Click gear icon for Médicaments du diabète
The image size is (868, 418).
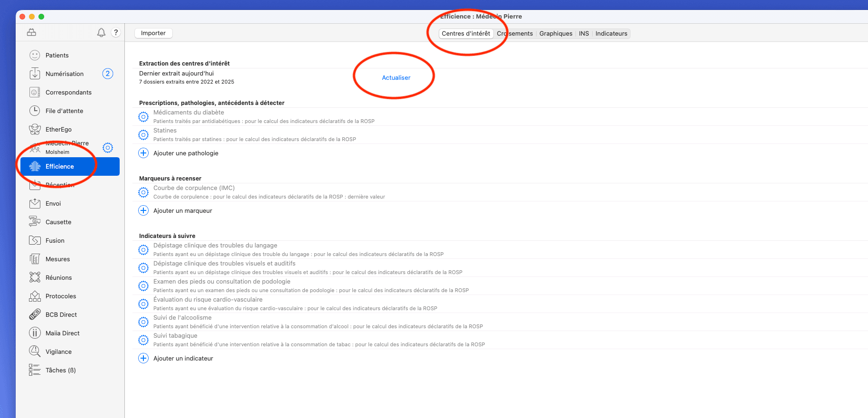tap(143, 117)
